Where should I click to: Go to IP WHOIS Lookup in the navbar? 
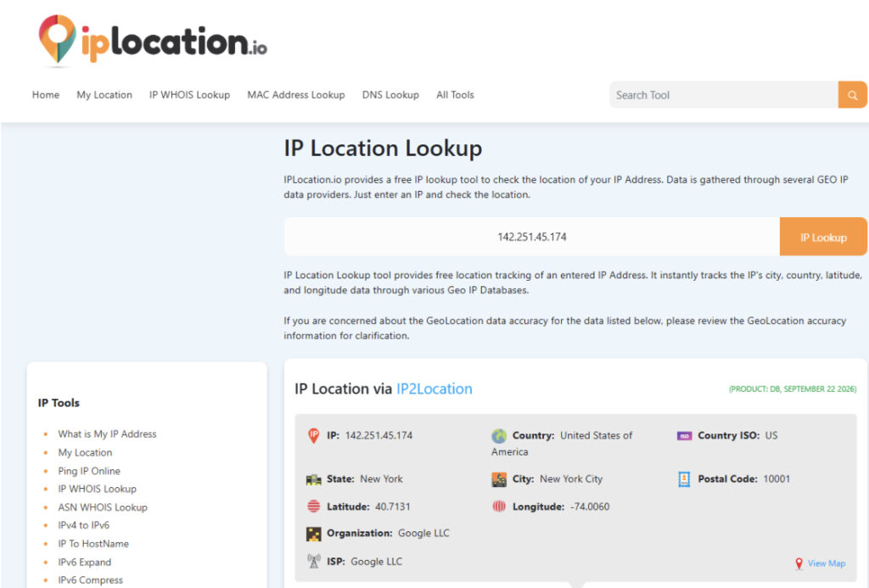click(189, 95)
